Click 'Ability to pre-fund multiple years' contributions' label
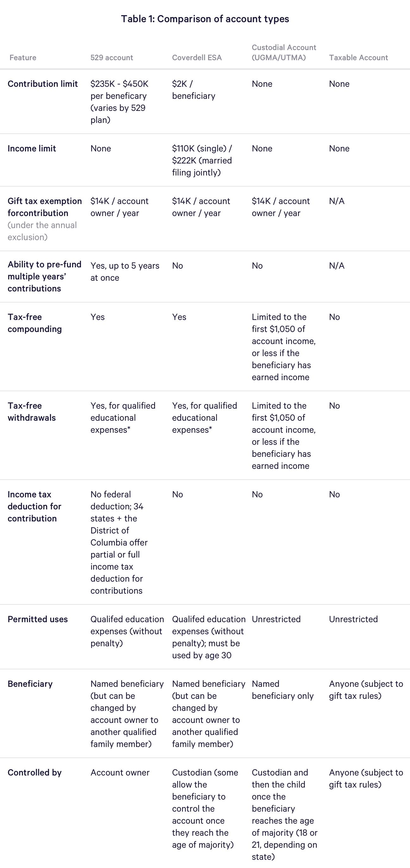 point(44,276)
